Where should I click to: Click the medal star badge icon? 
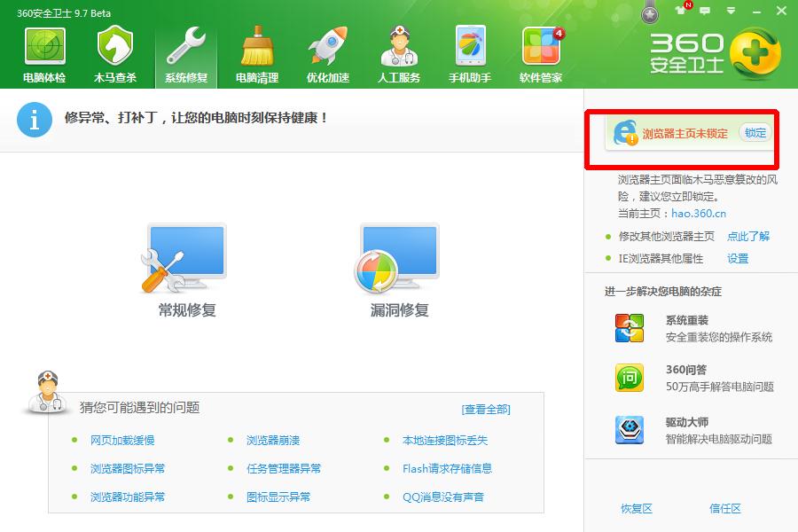tap(649, 13)
